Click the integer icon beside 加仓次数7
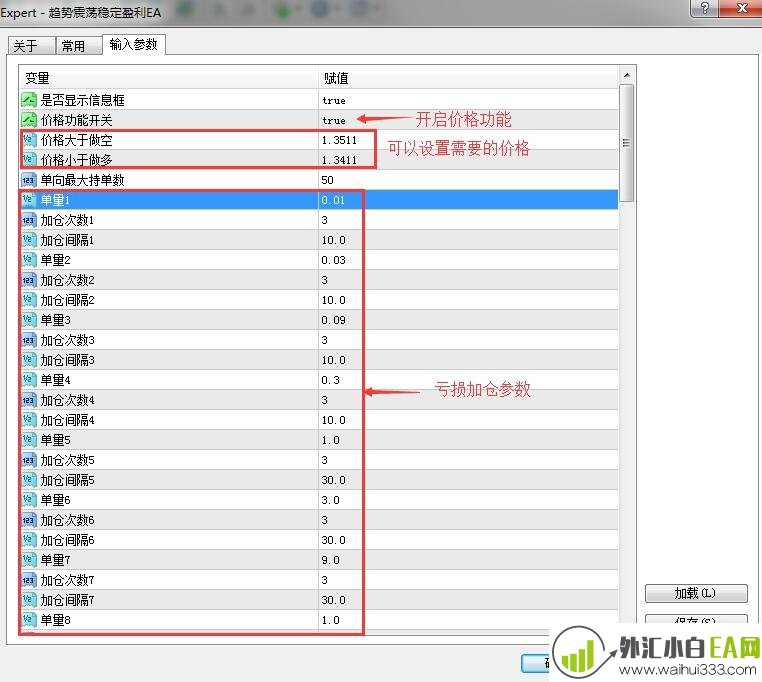The height and width of the screenshot is (682, 762). point(29,580)
